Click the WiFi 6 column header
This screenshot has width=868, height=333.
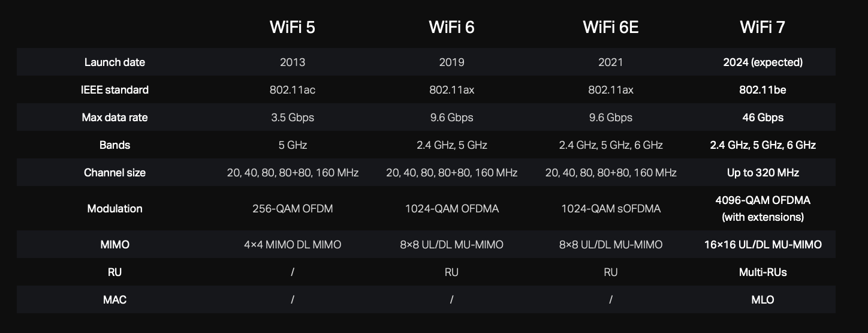(451, 28)
